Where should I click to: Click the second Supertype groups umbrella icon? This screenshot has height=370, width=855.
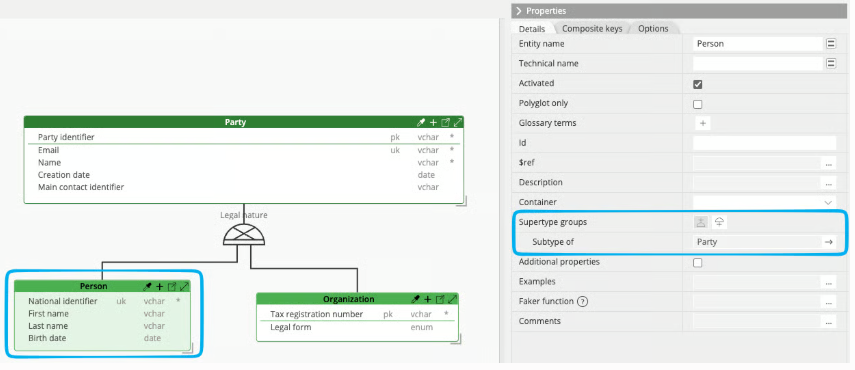pyautogui.click(x=720, y=222)
